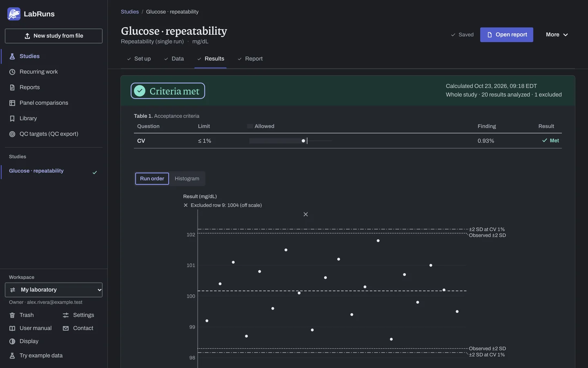
Task: Click the target icon beside QC targets
Action: tap(12, 134)
